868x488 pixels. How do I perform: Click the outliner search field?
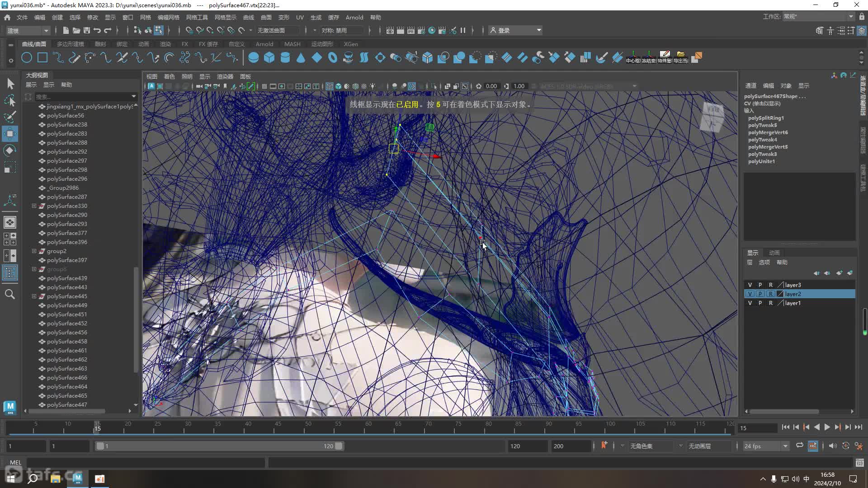point(82,96)
